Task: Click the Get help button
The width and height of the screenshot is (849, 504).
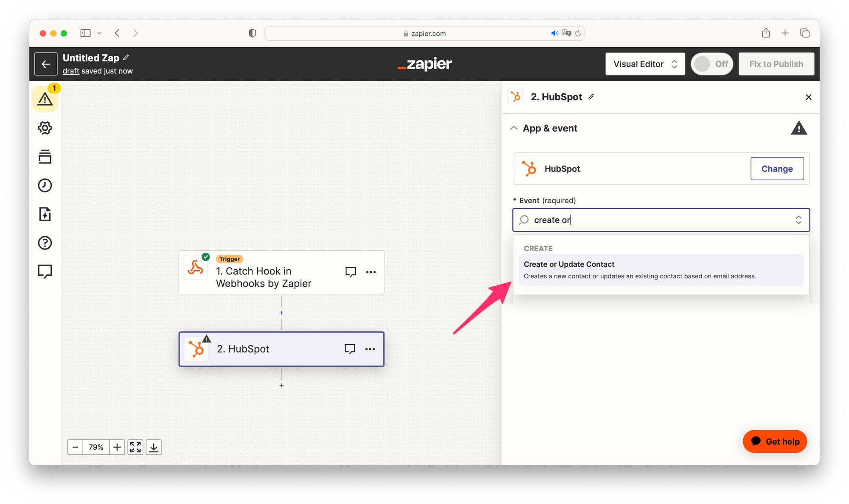Action: pos(775,442)
